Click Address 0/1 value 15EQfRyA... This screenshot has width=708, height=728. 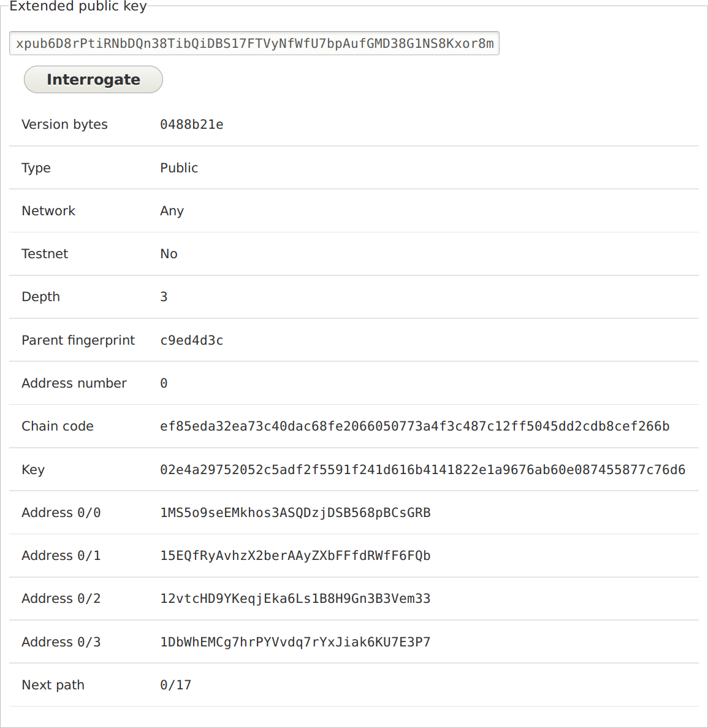coord(295,556)
